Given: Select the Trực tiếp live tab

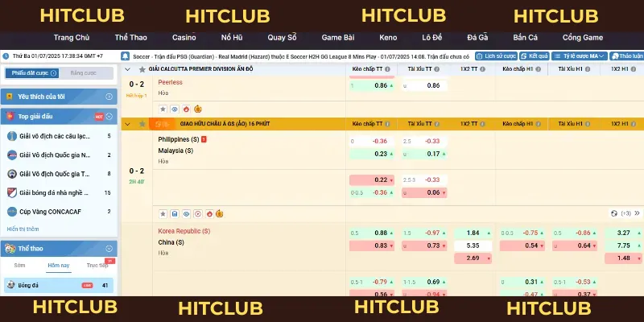Looking at the screenshot, I should [97, 266].
